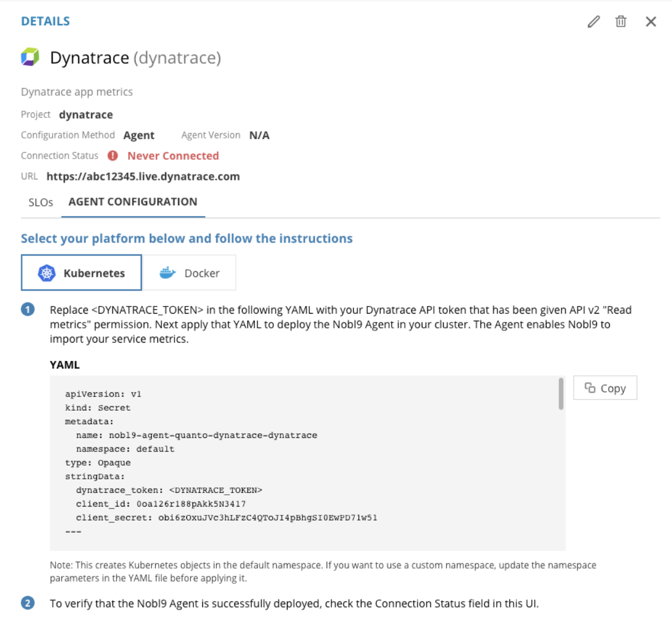The width and height of the screenshot is (672, 632).
Task: Click the kind: Secret line
Action: tap(98, 408)
